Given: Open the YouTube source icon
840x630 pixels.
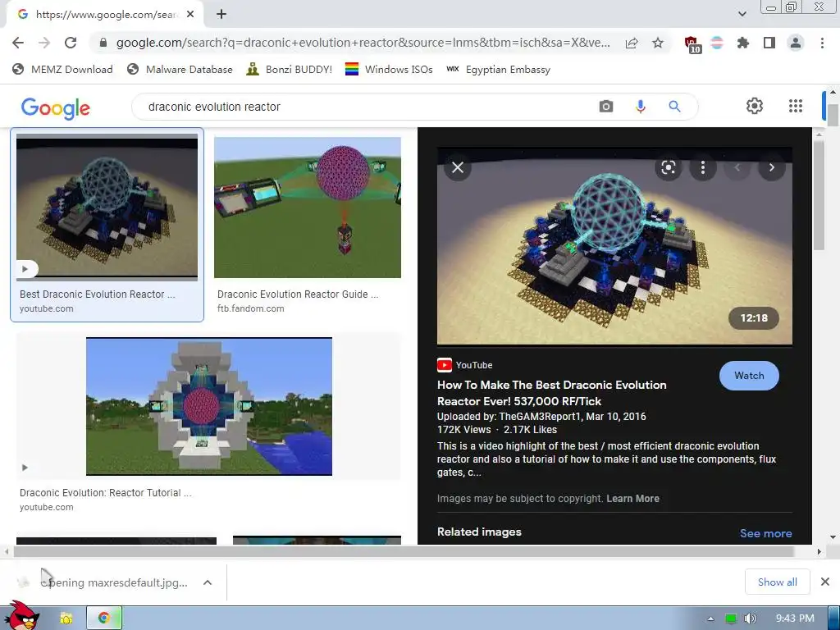Looking at the screenshot, I should click(x=444, y=365).
